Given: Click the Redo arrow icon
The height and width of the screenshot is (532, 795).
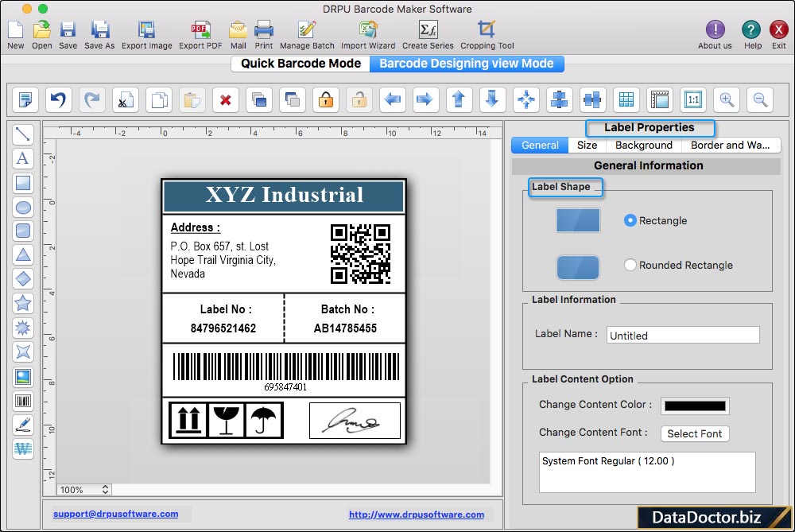Looking at the screenshot, I should pos(91,99).
